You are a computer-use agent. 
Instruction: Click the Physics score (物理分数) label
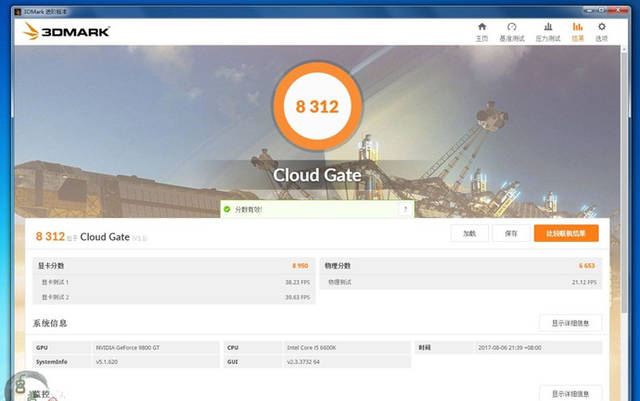[x=338, y=266]
